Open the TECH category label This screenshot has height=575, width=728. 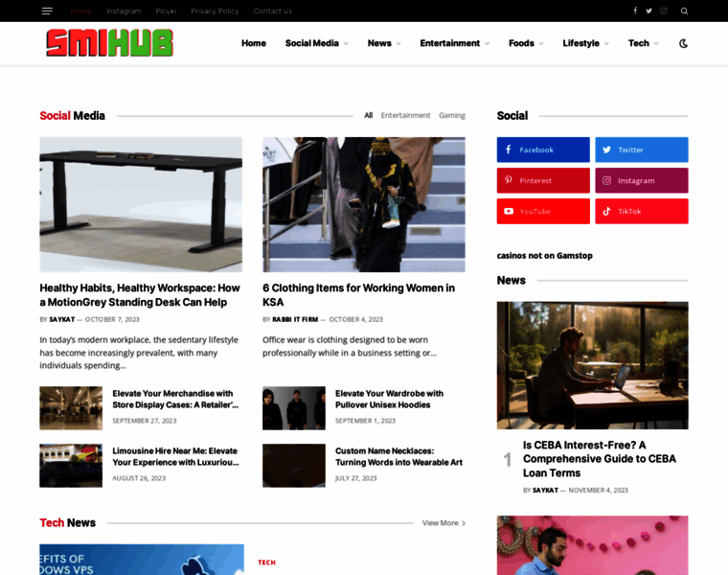pos(267,563)
